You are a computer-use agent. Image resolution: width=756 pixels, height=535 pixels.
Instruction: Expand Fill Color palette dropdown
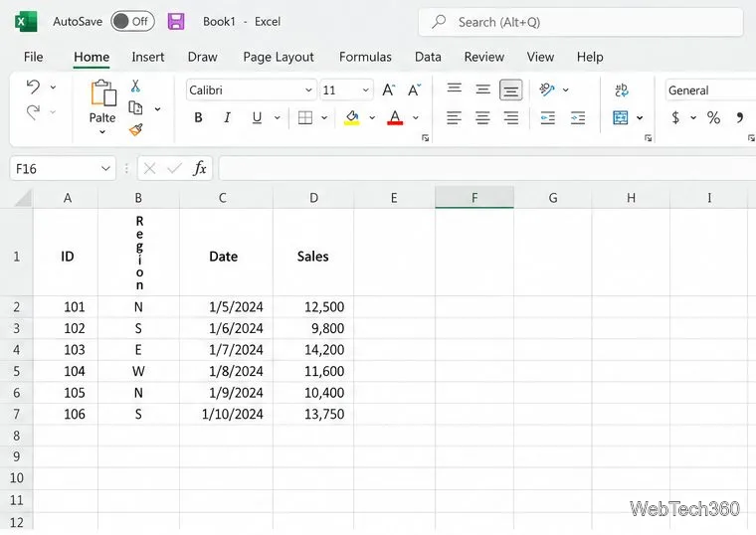(x=372, y=117)
